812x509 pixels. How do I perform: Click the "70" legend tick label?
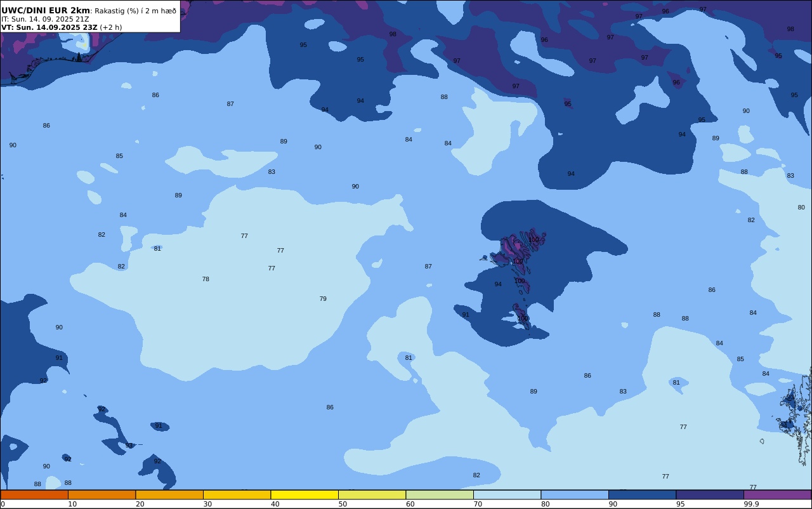(x=478, y=504)
